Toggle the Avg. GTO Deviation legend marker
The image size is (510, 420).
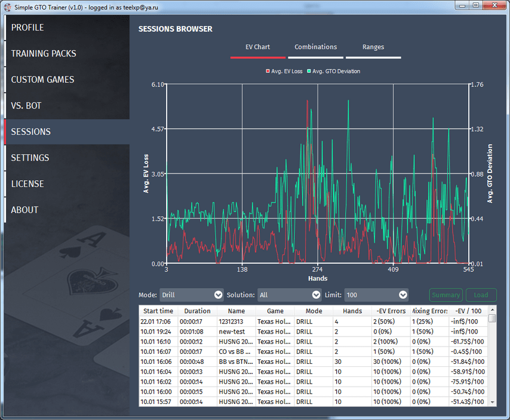pos(309,71)
